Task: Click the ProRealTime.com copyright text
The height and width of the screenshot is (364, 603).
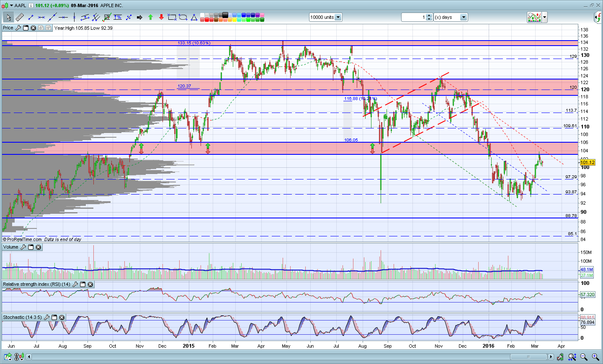Action: pyautogui.click(x=23, y=239)
